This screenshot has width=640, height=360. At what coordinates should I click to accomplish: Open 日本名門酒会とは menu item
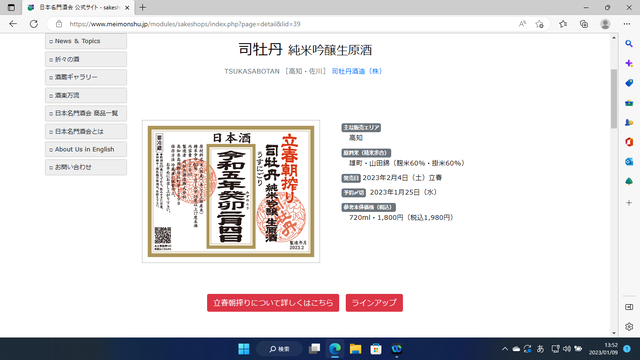click(x=86, y=131)
